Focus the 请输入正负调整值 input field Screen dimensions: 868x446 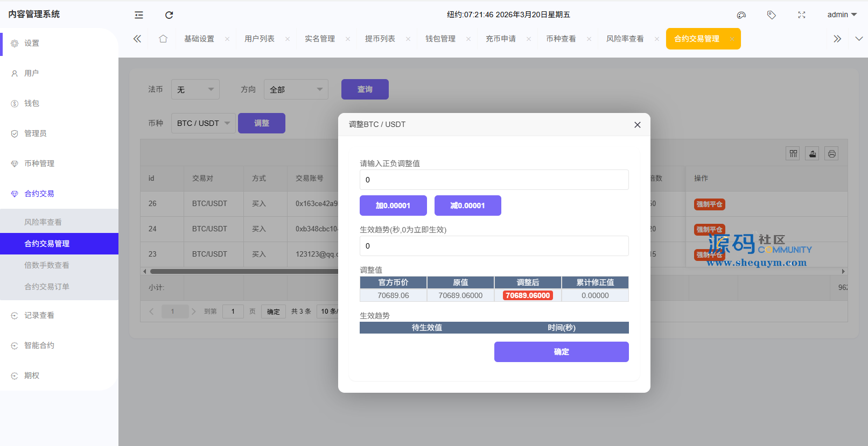[x=494, y=180]
